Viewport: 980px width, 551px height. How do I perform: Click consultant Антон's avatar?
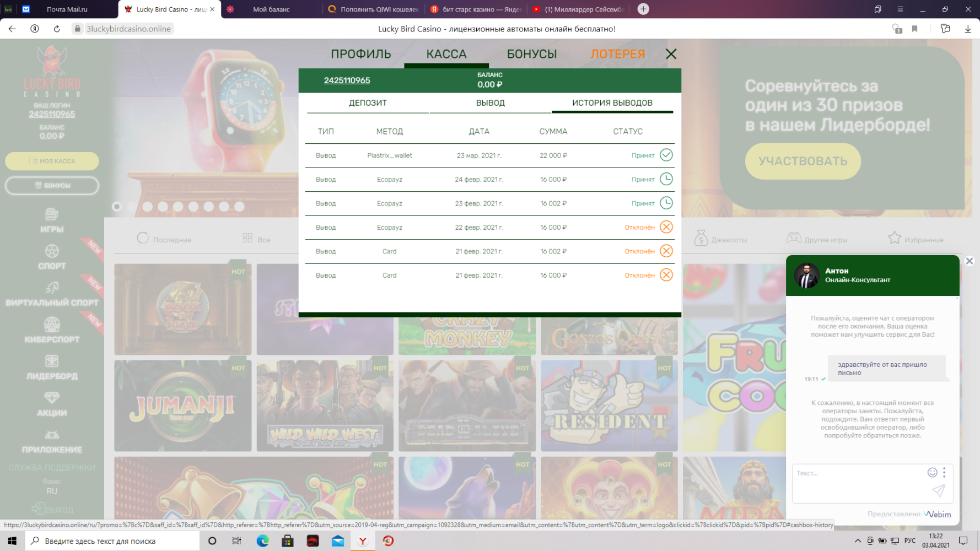click(x=806, y=275)
